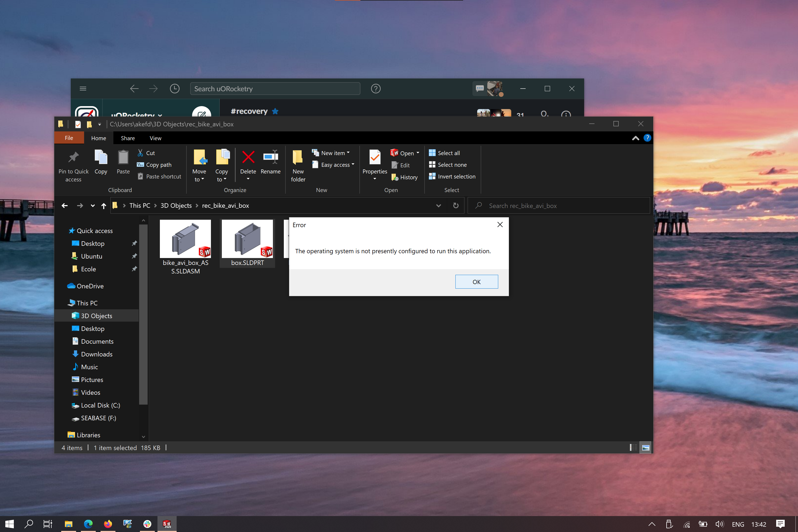Open the View ribbon tab
Image resolution: width=798 pixels, height=532 pixels.
pos(155,138)
